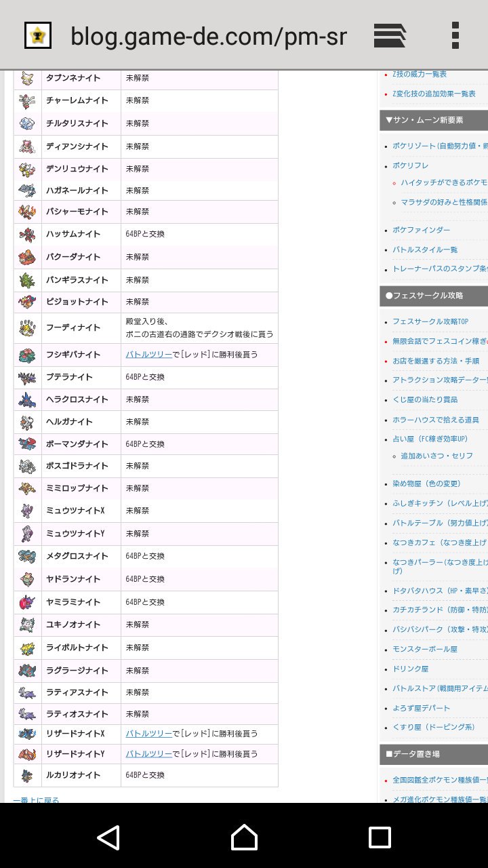This screenshot has height=868, width=488.
Task: Tap the ■データ置き場 section header
Action: point(434,753)
